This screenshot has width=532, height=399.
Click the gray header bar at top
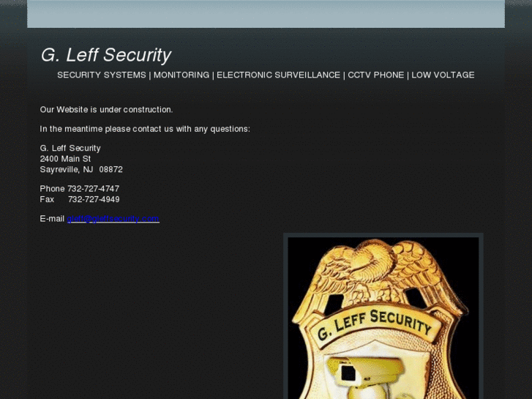click(266, 14)
